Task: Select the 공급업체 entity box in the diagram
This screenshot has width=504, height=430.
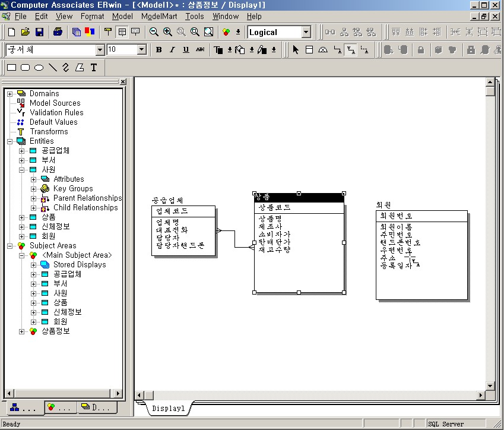Action: coord(183,230)
